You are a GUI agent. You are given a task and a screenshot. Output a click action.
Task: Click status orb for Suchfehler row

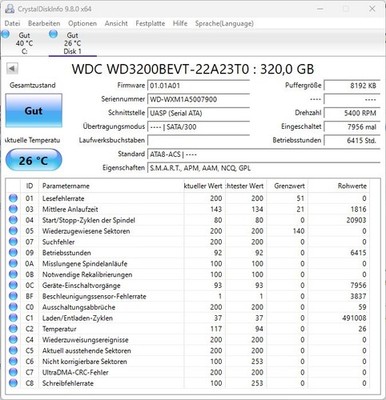point(13,242)
